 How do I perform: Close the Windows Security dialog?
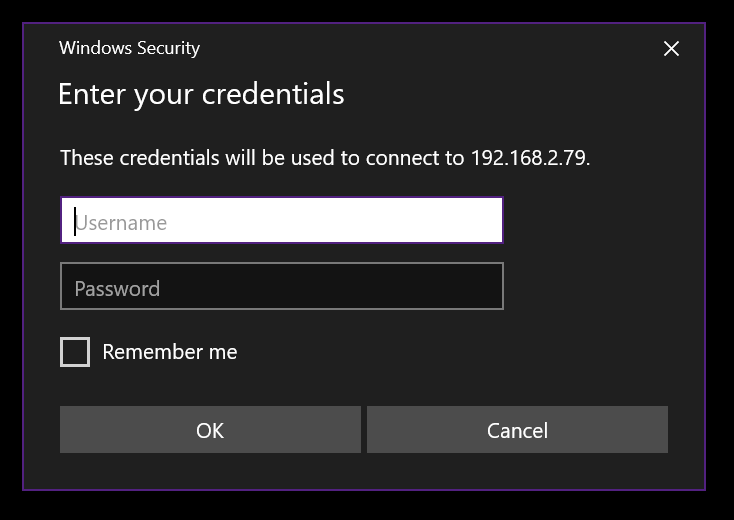tap(671, 49)
